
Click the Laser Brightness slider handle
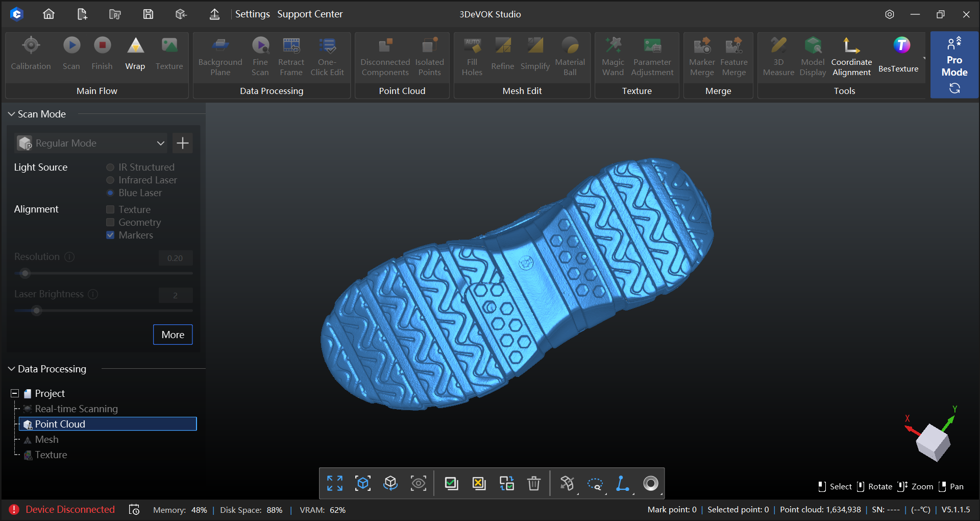[x=36, y=311]
